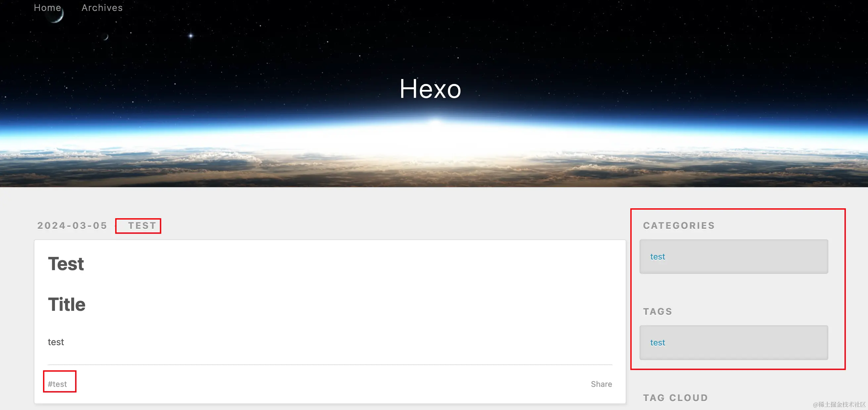Click the plain "test" body text in post
This screenshot has height=410, width=868.
pyautogui.click(x=56, y=342)
